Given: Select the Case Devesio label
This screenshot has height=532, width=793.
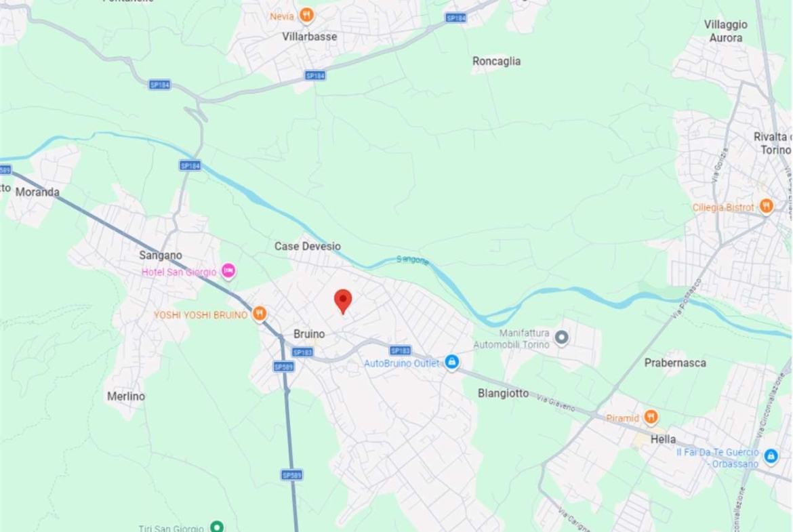Looking at the screenshot, I should 308,246.
